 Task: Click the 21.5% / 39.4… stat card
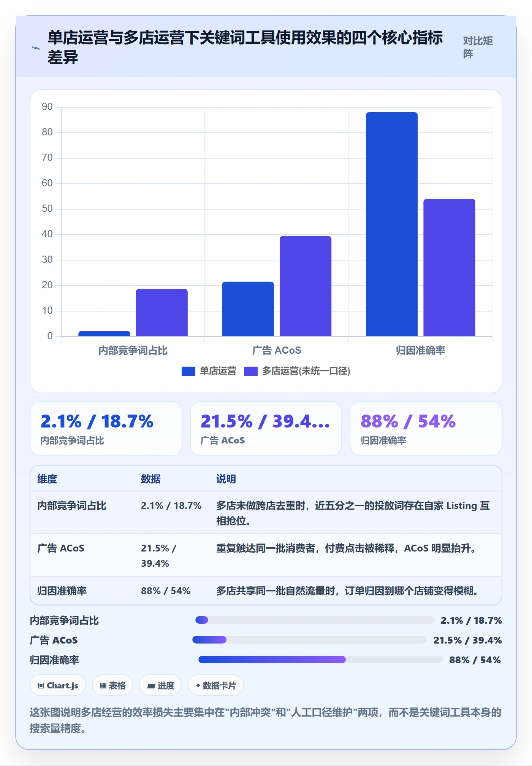(266, 428)
